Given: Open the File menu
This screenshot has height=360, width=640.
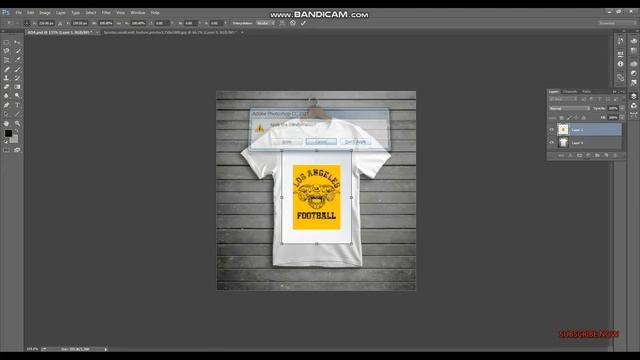Looking at the screenshot, I should 18,13.
